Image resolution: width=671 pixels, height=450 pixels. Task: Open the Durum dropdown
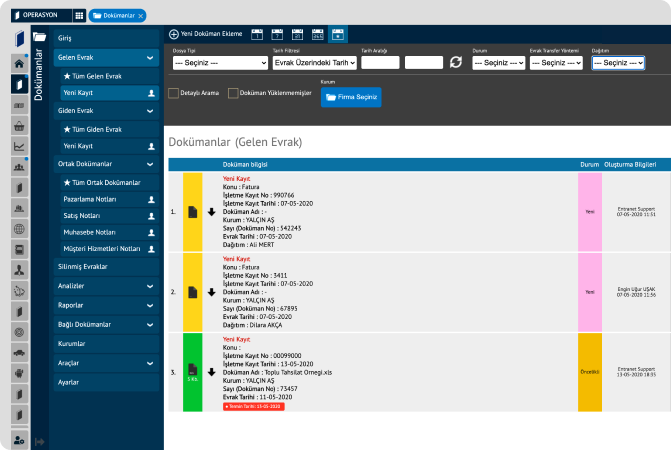click(x=499, y=63)
